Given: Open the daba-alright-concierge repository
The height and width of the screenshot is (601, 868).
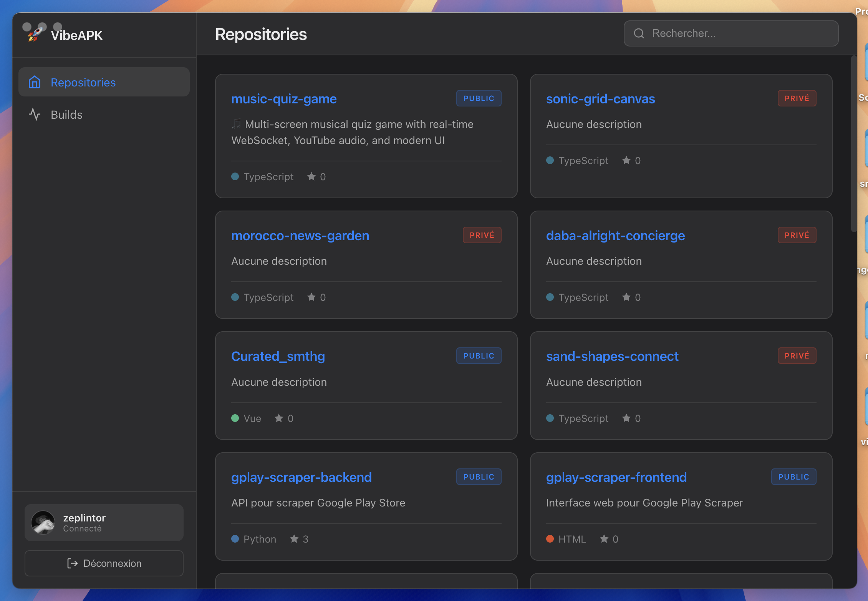Looking at the screenshot, I should click(615, 236).
